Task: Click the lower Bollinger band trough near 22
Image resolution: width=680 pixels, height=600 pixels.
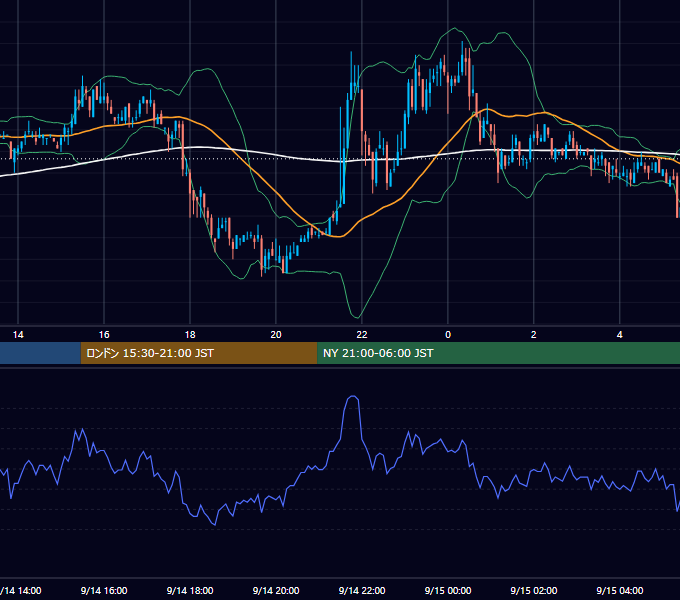Action: tap(357, 317)
